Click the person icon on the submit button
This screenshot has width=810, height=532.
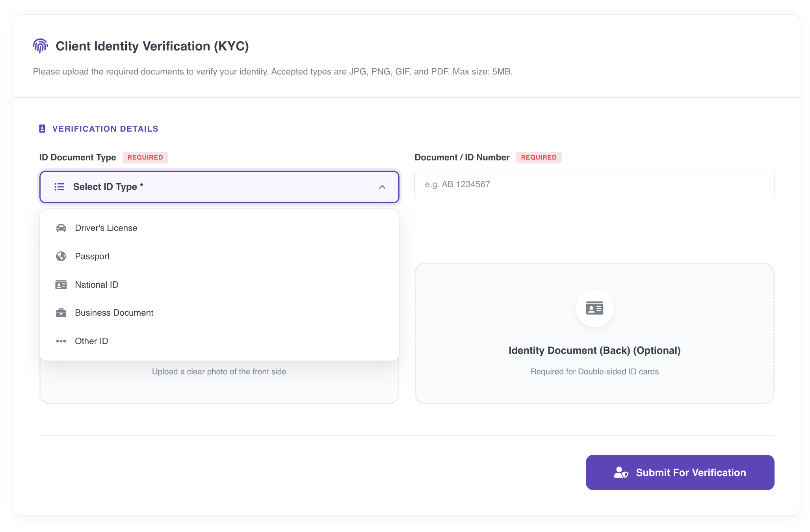pos(621,472)
